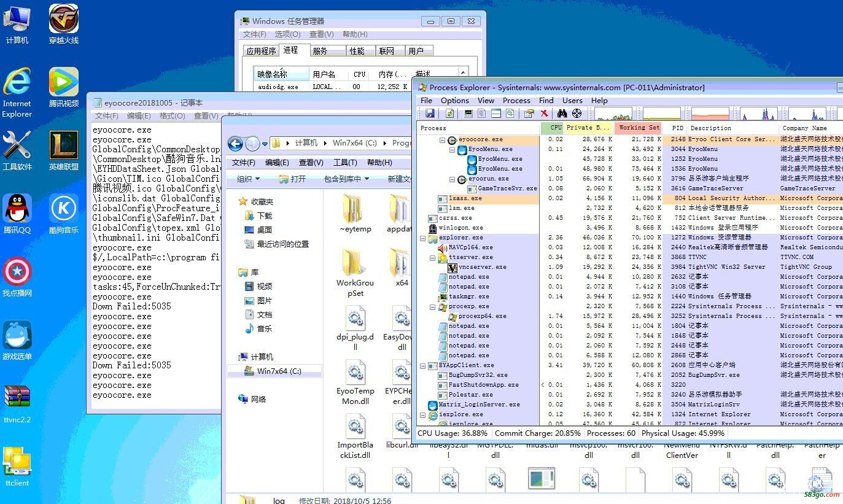
Task: Open the recent pages dropdown beside Explorer nav arrows
Action: (265, 144)
